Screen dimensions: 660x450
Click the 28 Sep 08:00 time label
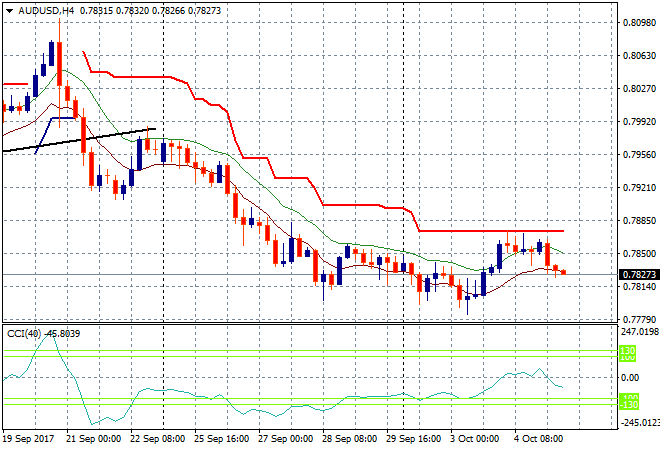click(349, 439)
